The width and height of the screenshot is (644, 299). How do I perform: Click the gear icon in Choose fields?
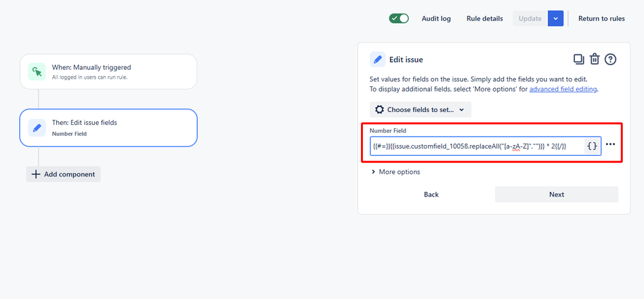tap(380, 110)
